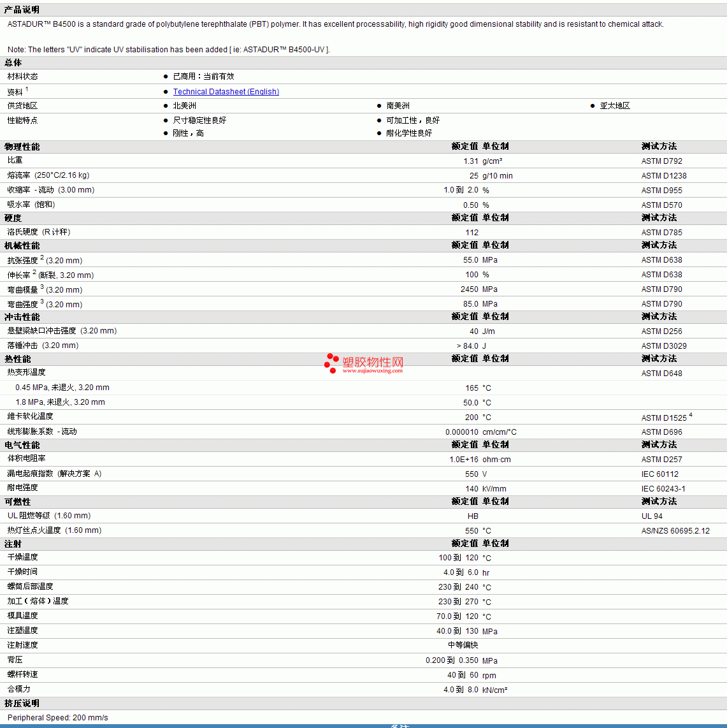
Task: Click the 'IEC 60243-1' test method
Action: click(x=663, y=489)
